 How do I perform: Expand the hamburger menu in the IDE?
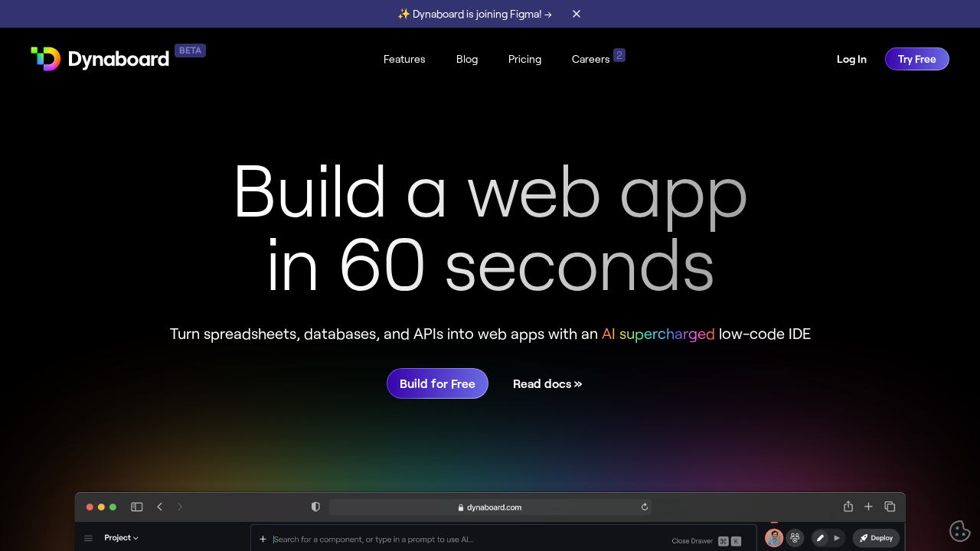pos(88,537)
